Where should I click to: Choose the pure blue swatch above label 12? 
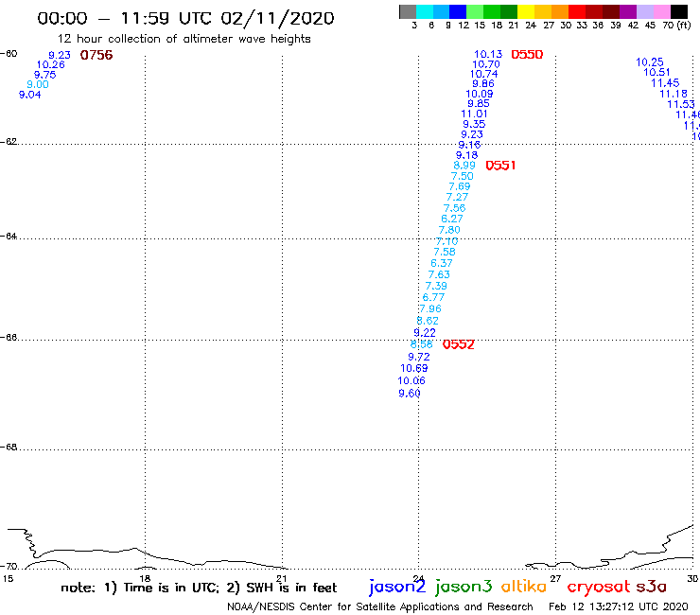pyautogui.click(x=458, y=11)
